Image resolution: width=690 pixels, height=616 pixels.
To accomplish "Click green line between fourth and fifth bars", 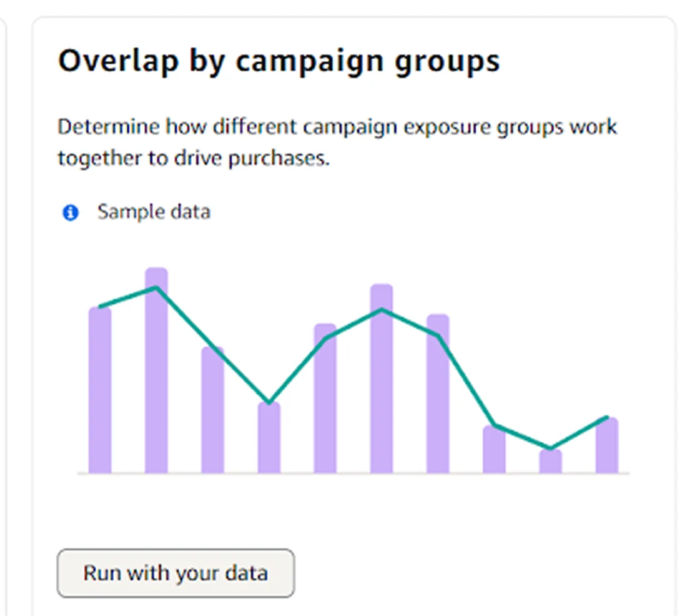I will click(297, 371).
